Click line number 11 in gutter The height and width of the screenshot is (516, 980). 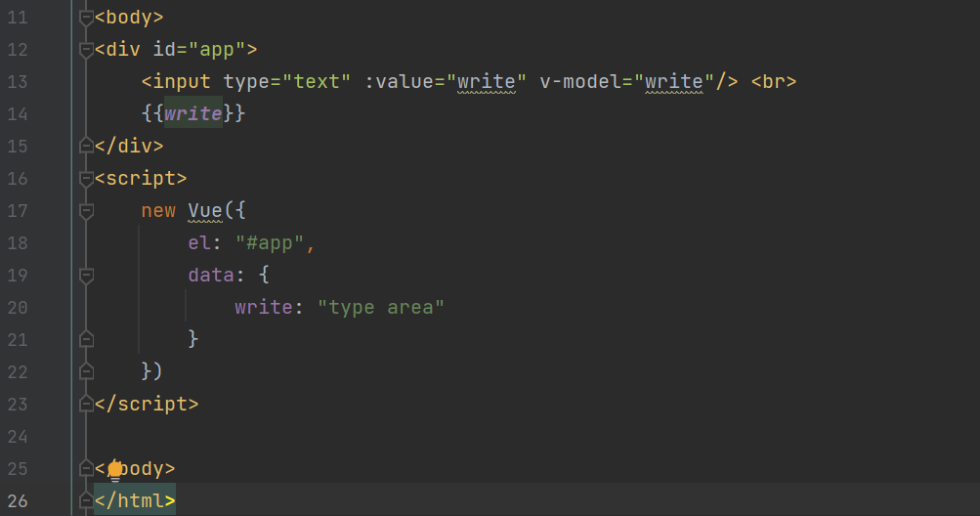pyautogui.click(x=18, y=18)
